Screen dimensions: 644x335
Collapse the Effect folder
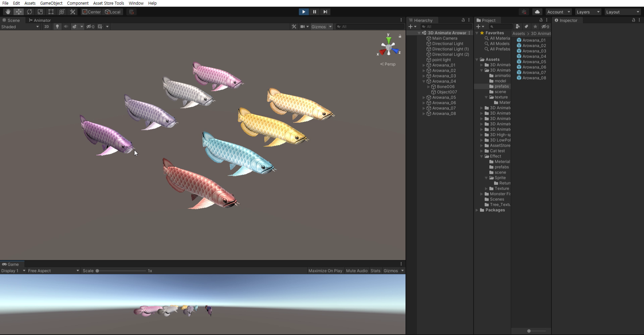482,156
